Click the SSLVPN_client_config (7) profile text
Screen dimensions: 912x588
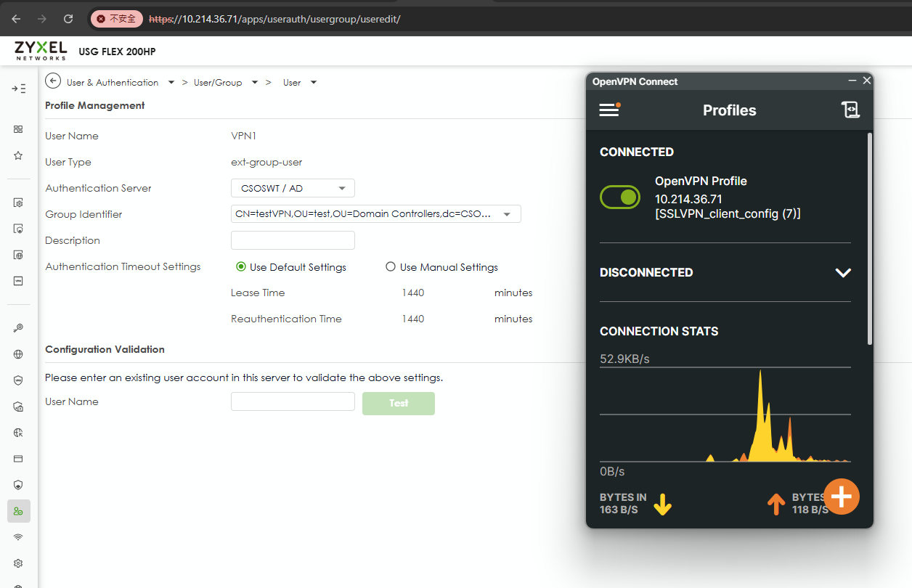(728, 213)
